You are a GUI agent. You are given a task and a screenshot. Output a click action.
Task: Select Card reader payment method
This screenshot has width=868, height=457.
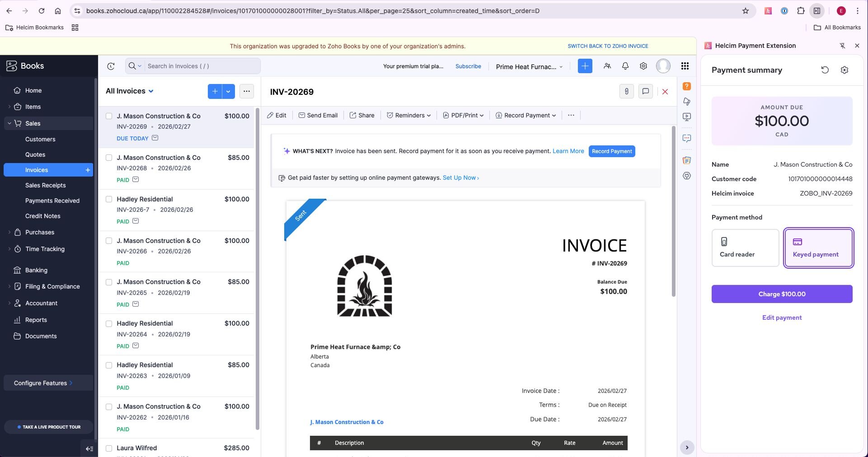pyautogui.click(x=745, y=248)
